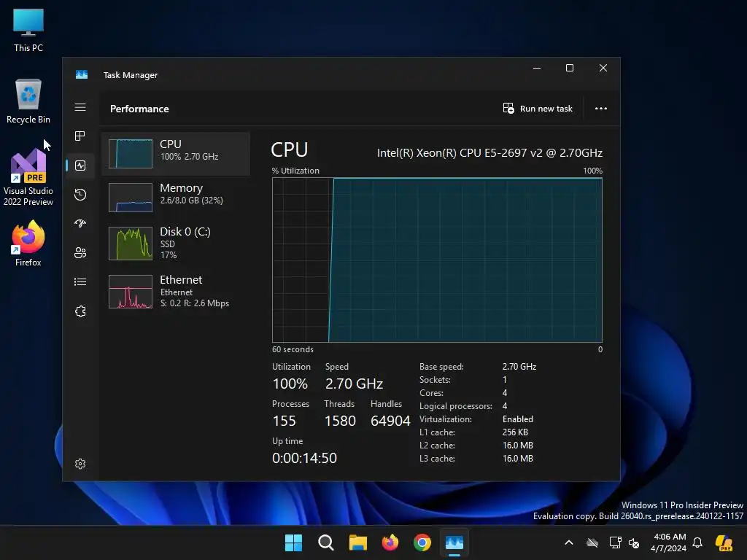
Task: Open the three-dots more options menu
Action: pyautogui.click(x=601, y=109)
